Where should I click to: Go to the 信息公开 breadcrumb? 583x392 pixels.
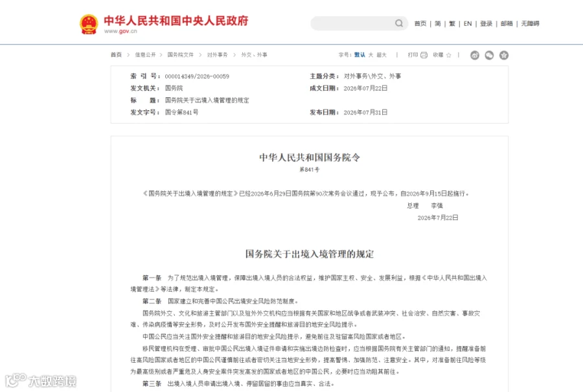[x=145, y=54]
